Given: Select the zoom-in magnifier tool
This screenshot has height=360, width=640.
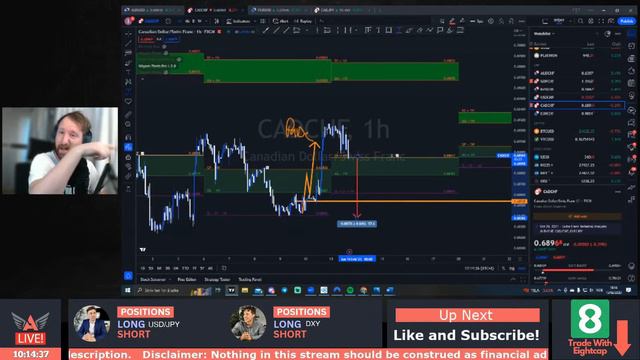Looking at the screenshot, I should click(x=129, y=124).
